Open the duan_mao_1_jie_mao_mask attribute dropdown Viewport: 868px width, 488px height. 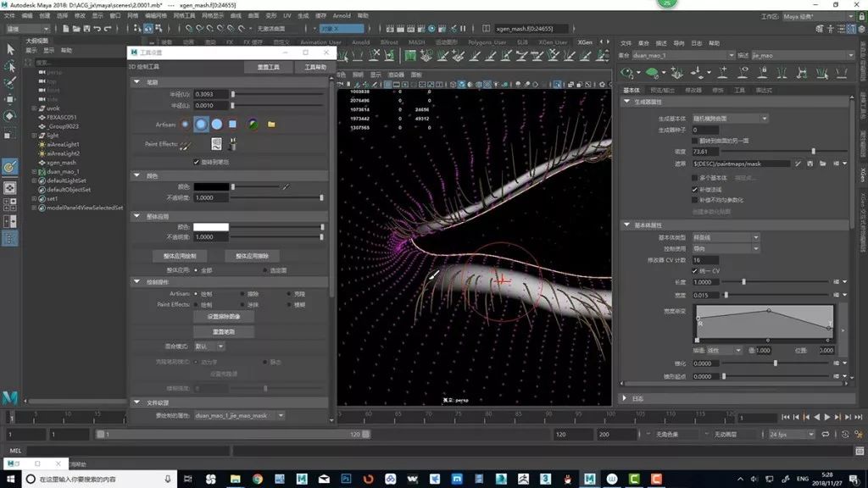[240, 415]
